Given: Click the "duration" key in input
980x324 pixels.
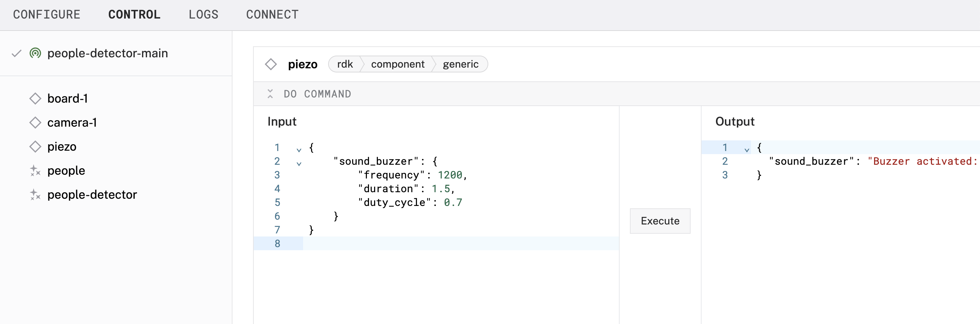Looking at the screenshot, I should pos(388,188).
